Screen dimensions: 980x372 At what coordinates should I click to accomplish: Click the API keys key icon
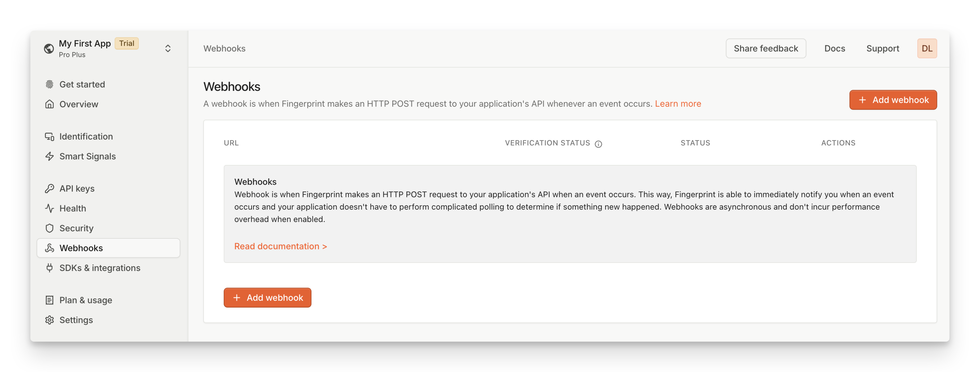(x=50, y=188)
